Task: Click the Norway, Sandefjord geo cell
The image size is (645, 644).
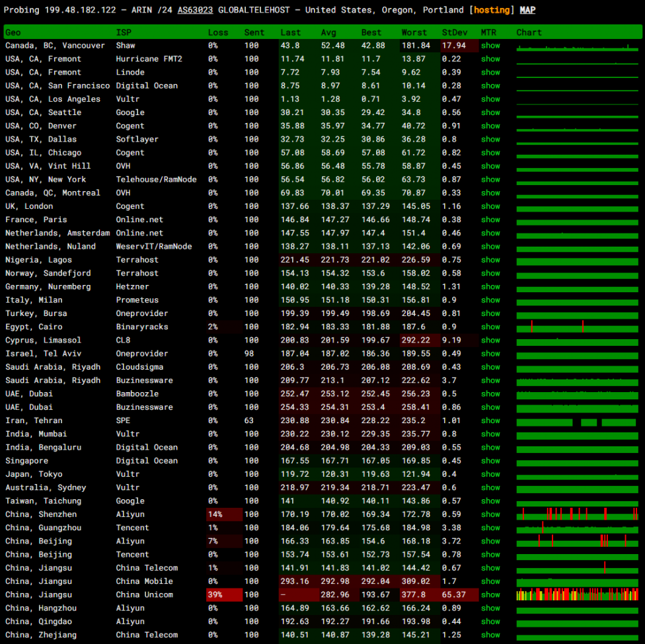Action: click(48, 274)
